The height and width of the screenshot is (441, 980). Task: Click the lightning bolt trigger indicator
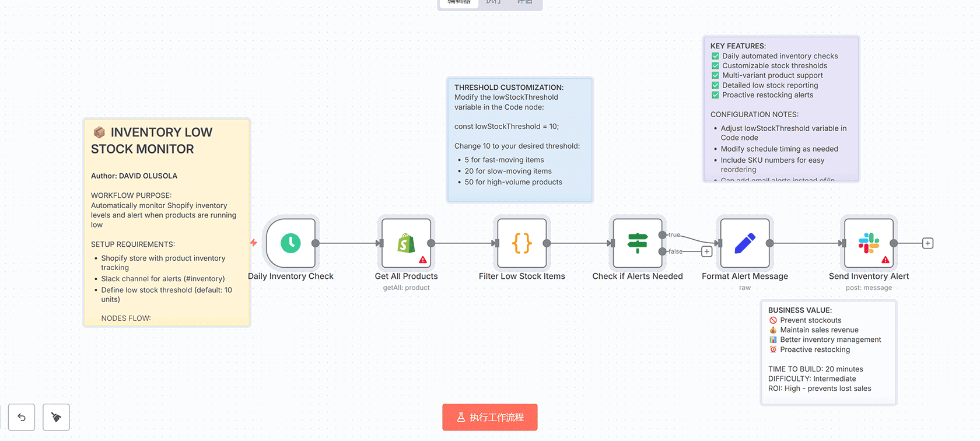pyautogui.click(x=254, y=243)
